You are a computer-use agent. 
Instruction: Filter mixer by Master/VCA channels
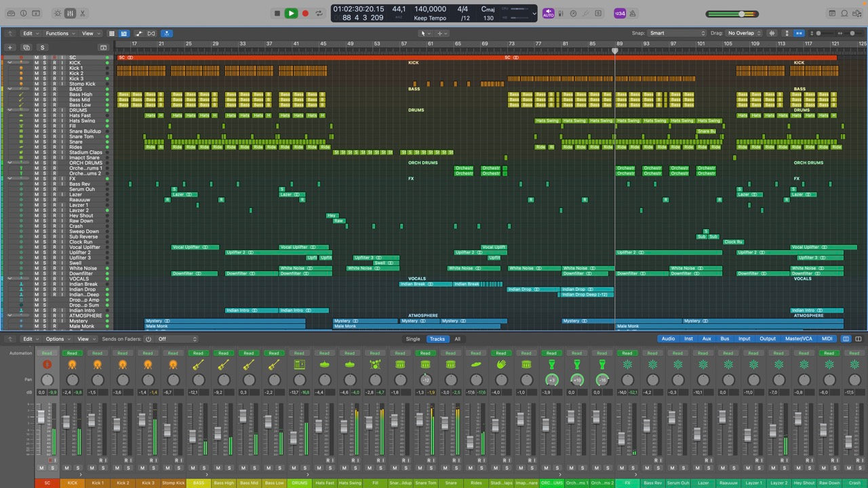(x=798, y=339)
